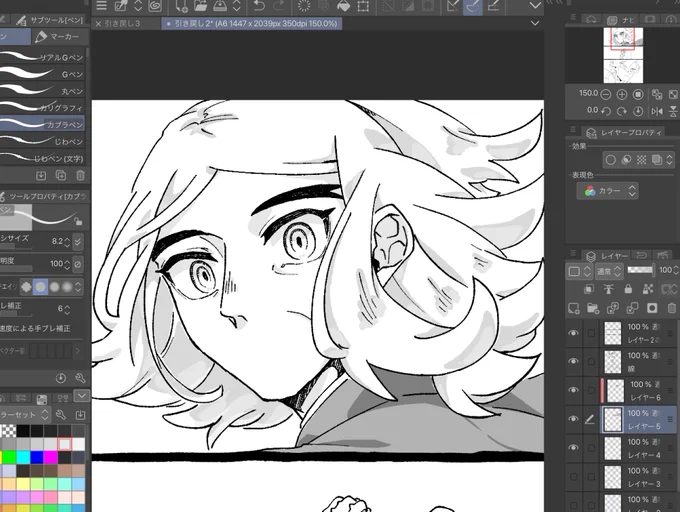This screenshot has height=512, width=680.
Task: Check the selection box beside レイヤー 6
Action: pyautogui.click(x=591, y=390)
